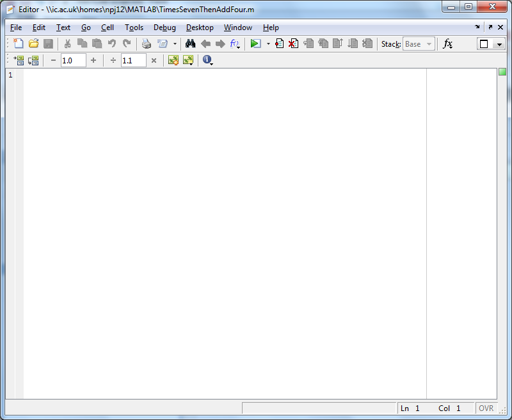Close the document with the menu bar X

point(500,27)
